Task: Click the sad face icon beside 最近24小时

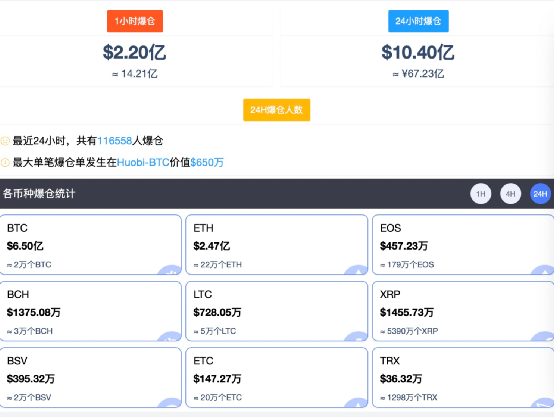Action: (5, 141)
